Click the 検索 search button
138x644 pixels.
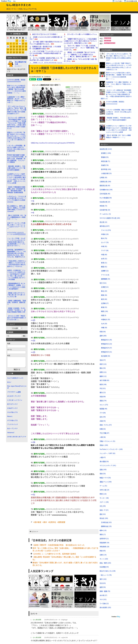click(x=24, y=336)
